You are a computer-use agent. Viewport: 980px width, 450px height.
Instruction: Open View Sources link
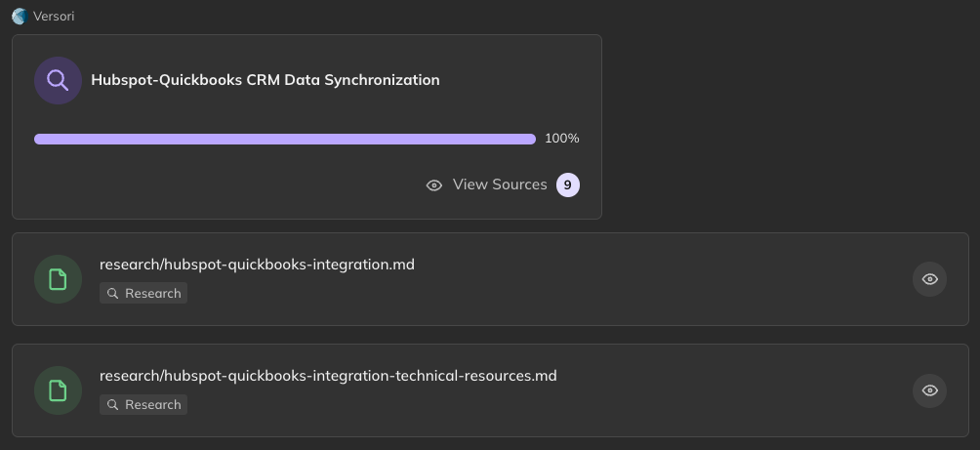click(x=499, y=184)
